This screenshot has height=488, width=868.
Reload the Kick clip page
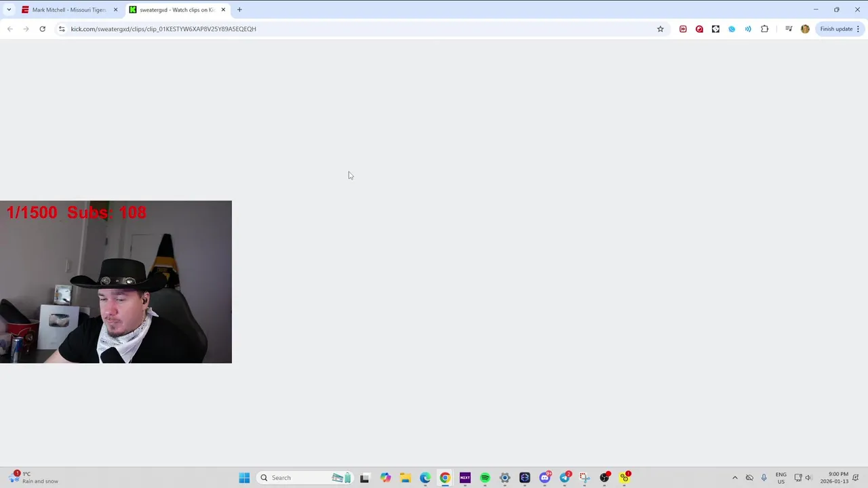coord(42,29)
